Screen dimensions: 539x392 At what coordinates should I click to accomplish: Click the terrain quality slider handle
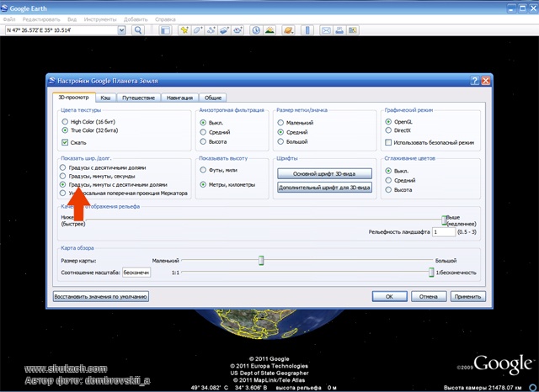pyautogui.click(x=444, y=220)
